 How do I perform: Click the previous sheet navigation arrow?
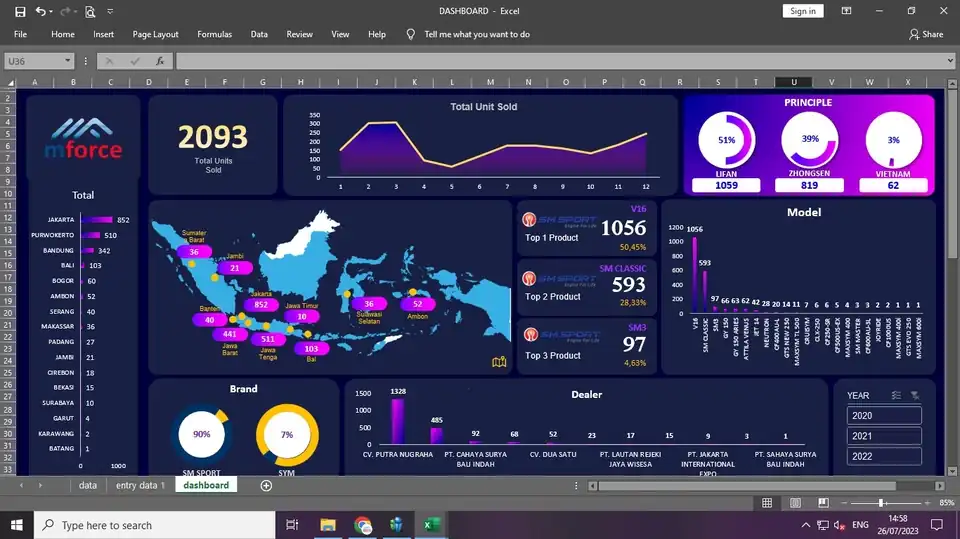(x=21, y=486)
